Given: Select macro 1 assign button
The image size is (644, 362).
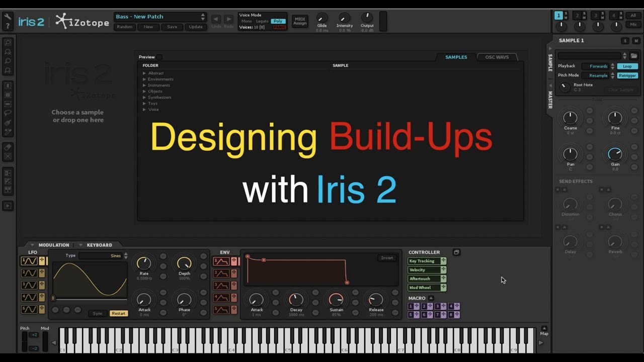Looking at the screenshot, I should 414,306.
